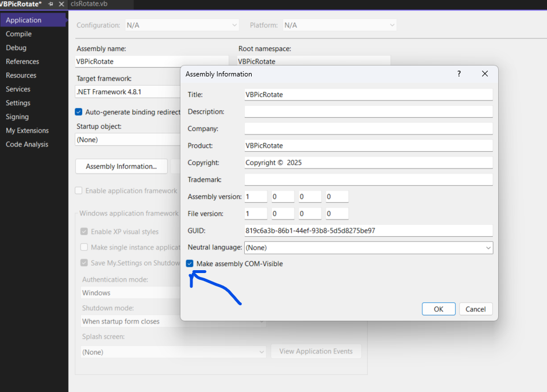The width and height of the screenshot is (547, 392).
Task: Click the Company input field
Action: [368, 128]
